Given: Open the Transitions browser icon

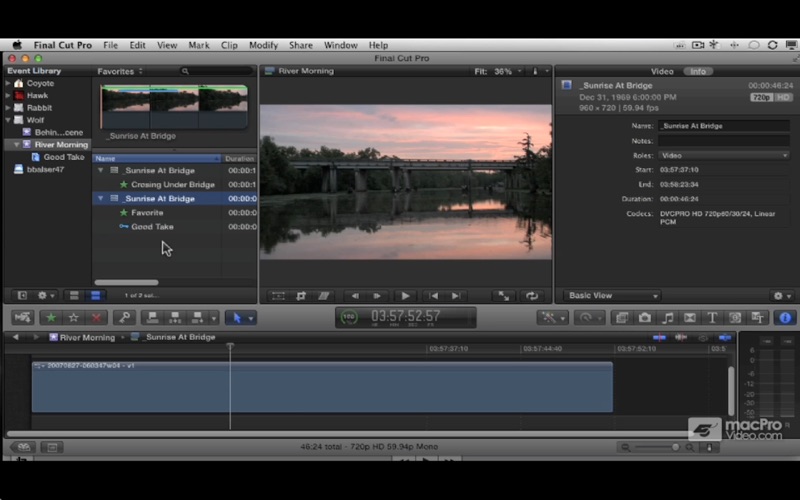Looking at the screenshot, I should point(690,317).
